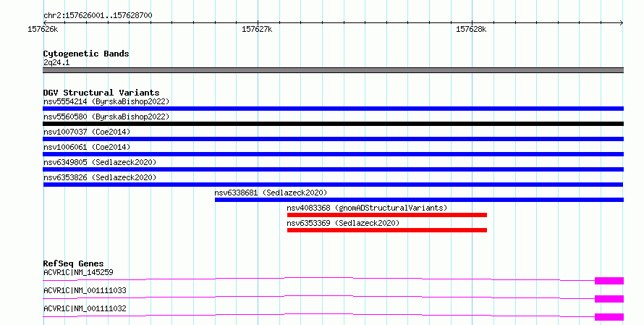Click the blue bar for nsv6349805
644x325 pixels.
[333, 169]
